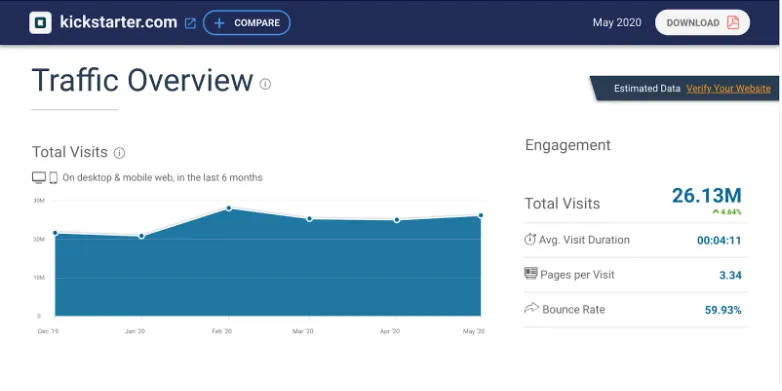Click the Bounce Rate arrow icon

tap(532, 308)
